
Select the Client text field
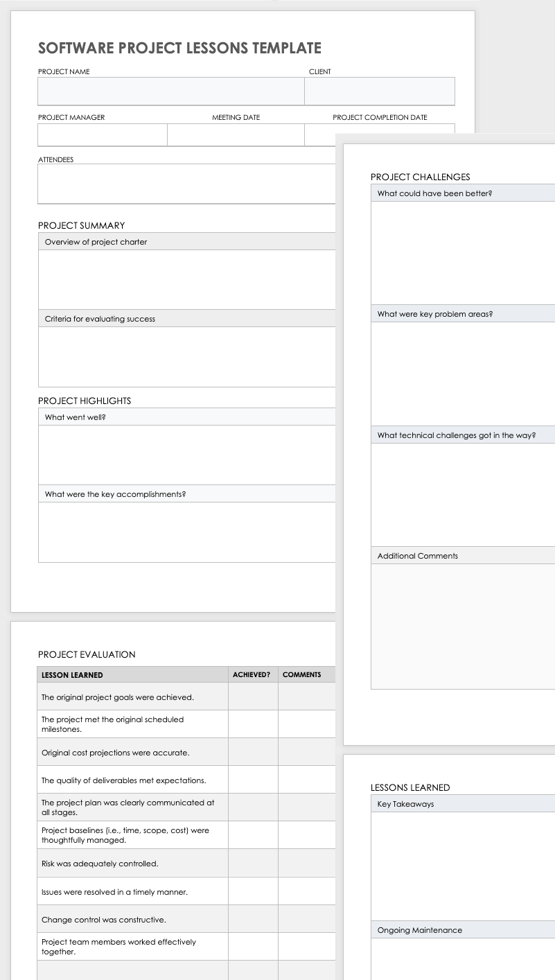(379, 91)
